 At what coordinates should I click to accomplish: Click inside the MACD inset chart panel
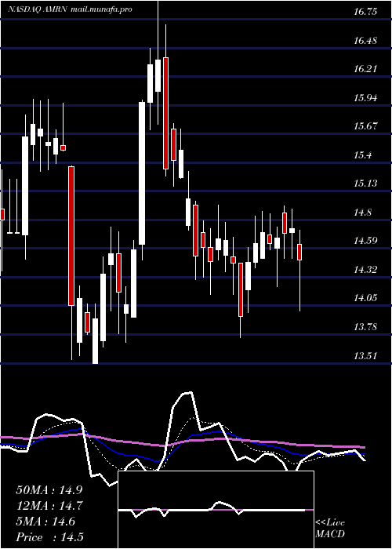(216, 510)
